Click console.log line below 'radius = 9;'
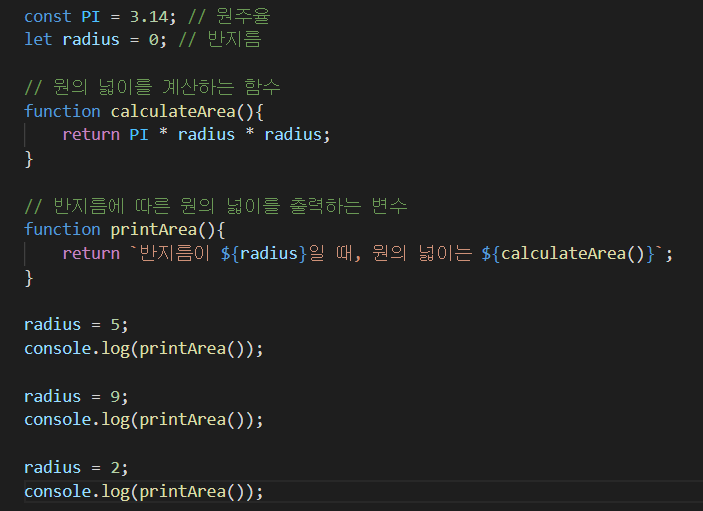 144,420
